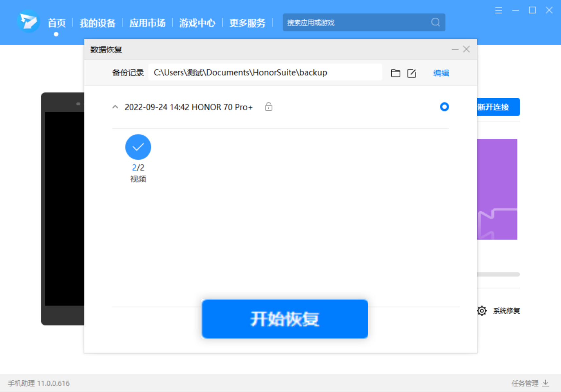Open the search magnifier in the search bar

(435, 22)
